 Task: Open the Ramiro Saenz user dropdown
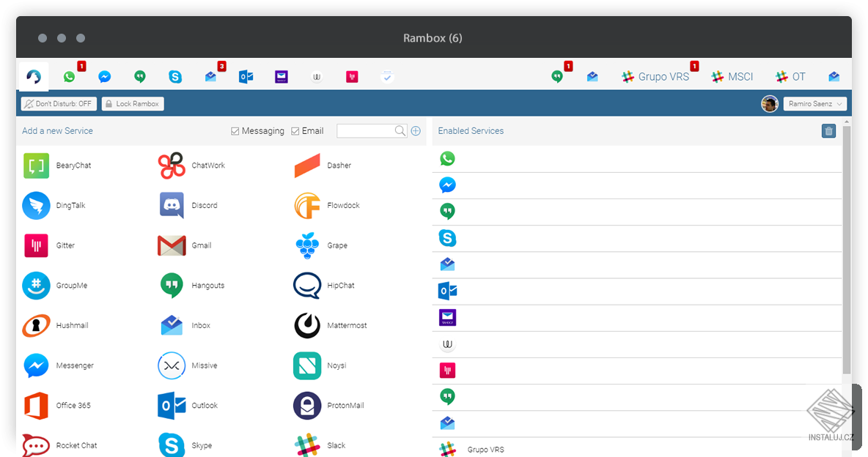click(x=815, y=103)
